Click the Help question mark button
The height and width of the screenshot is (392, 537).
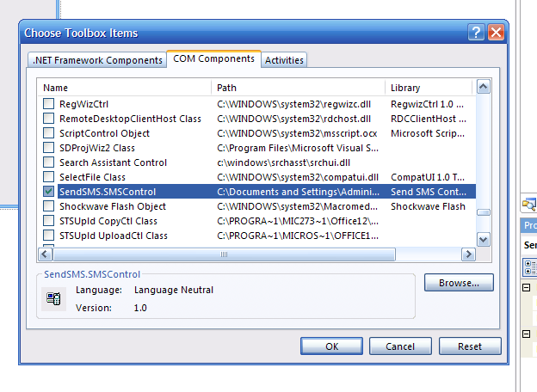tap(476, 33)
